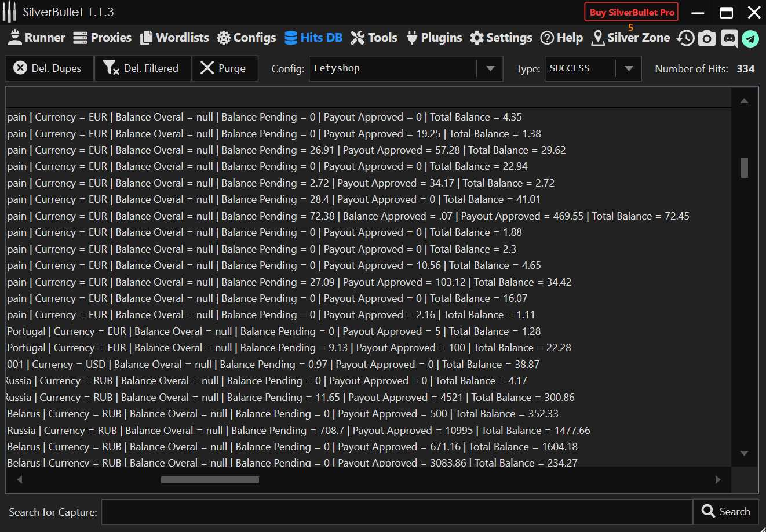Select the Hits DB tab

point(313,38)
